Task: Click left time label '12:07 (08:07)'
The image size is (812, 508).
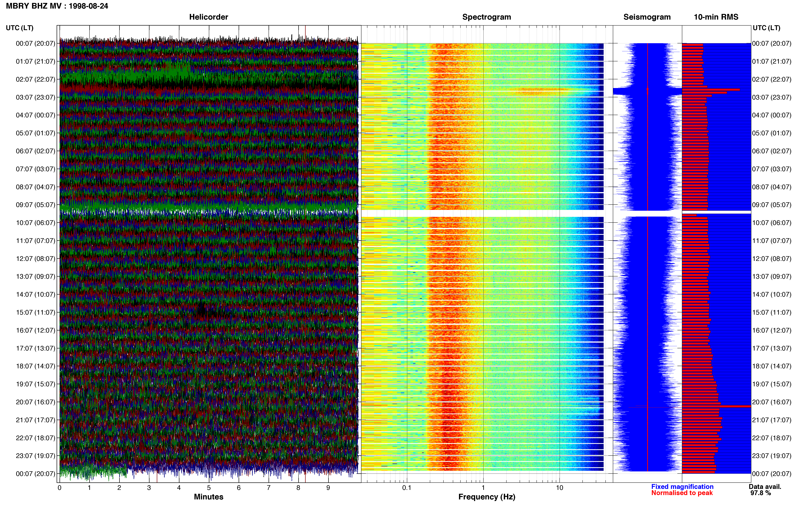Action: [x=36, y=259]
